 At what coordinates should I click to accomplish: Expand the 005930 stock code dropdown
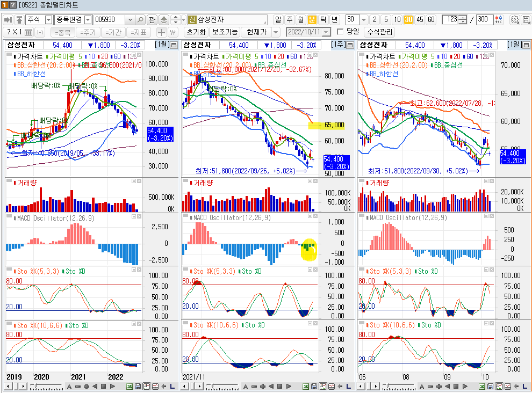pos(130,20)
